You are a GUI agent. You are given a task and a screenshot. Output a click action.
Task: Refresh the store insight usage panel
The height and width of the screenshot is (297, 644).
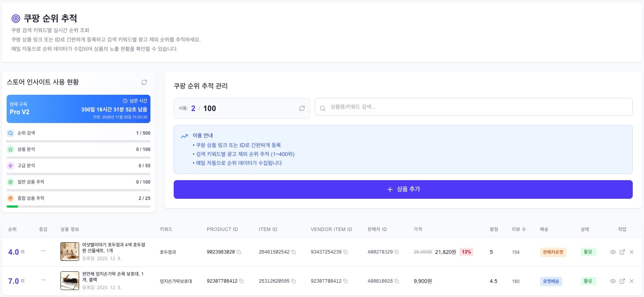[x=144, y=82]
